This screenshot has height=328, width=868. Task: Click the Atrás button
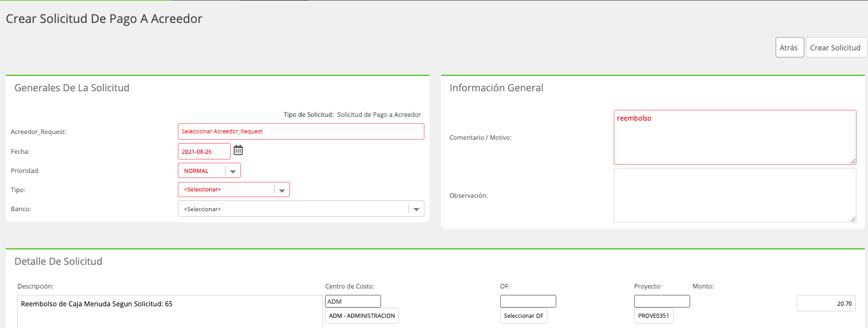pos(790,48)
